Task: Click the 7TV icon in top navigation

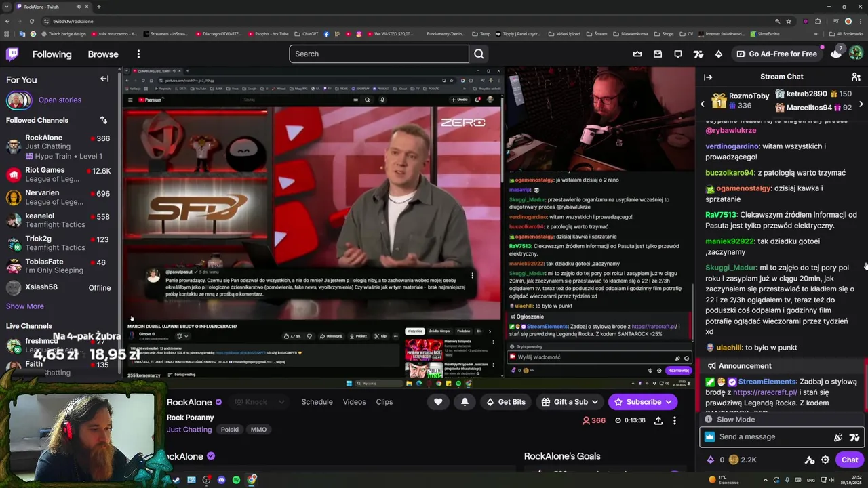Action: click(698, 54)
